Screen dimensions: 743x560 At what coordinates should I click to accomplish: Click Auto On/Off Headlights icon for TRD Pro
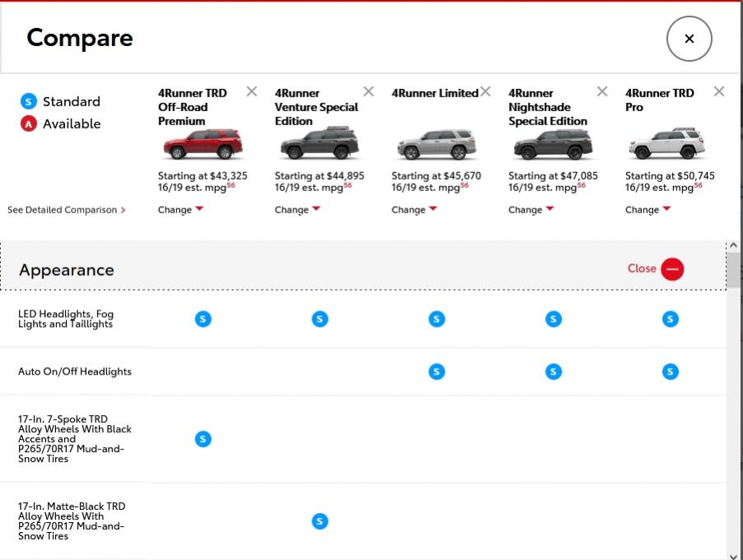click(670, 371)
